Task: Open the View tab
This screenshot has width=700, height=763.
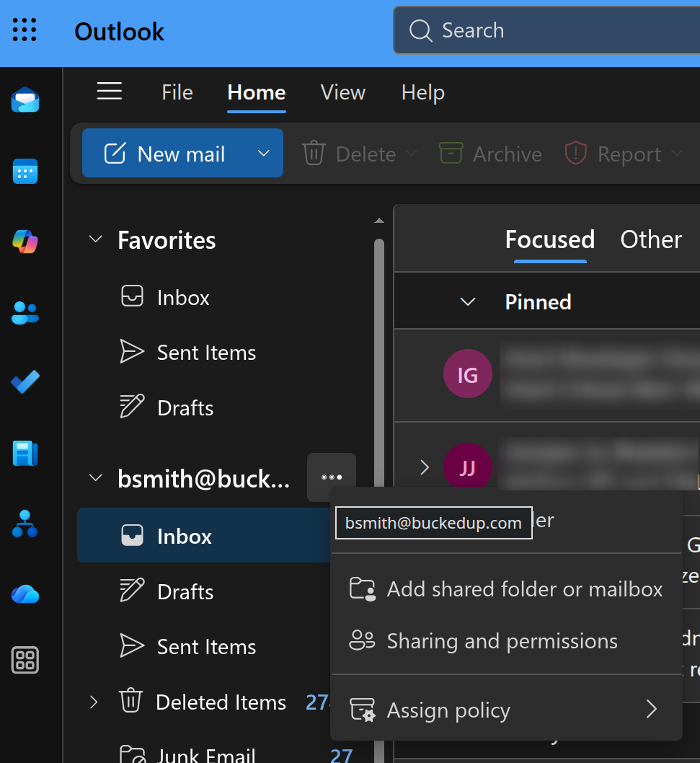Action: [x=343, y=92]
